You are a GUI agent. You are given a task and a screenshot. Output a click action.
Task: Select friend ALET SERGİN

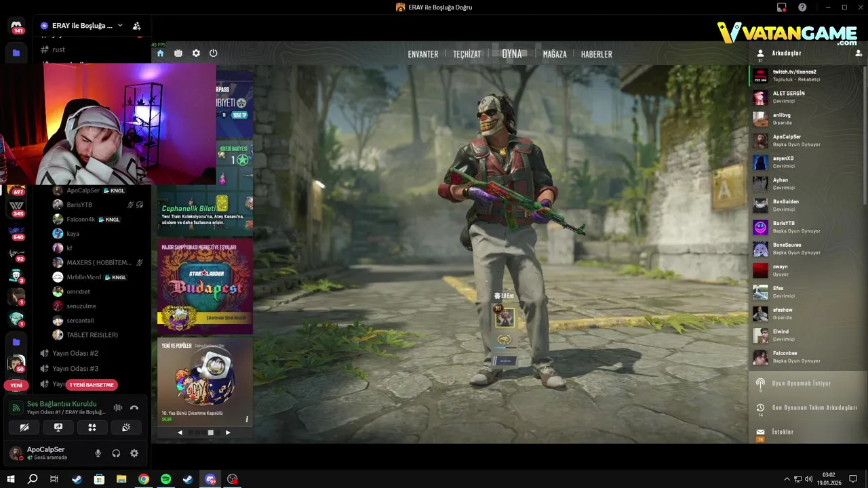(x=807, y=97)
